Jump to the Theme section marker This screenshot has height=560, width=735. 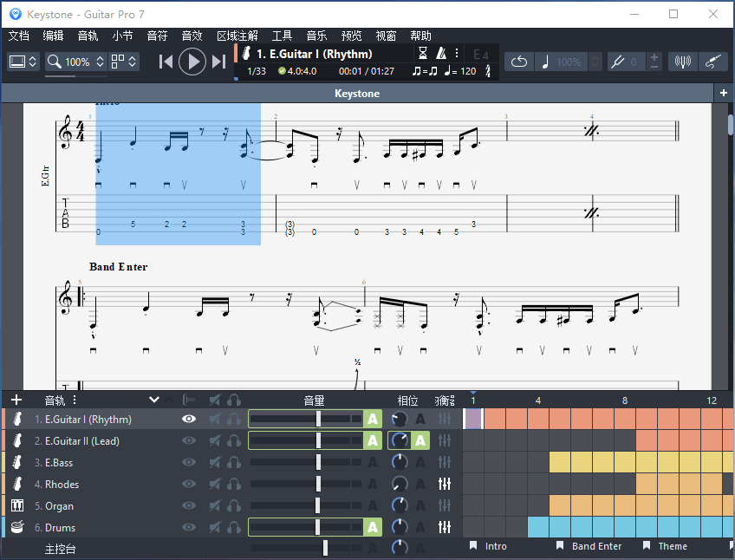point(665,545)
